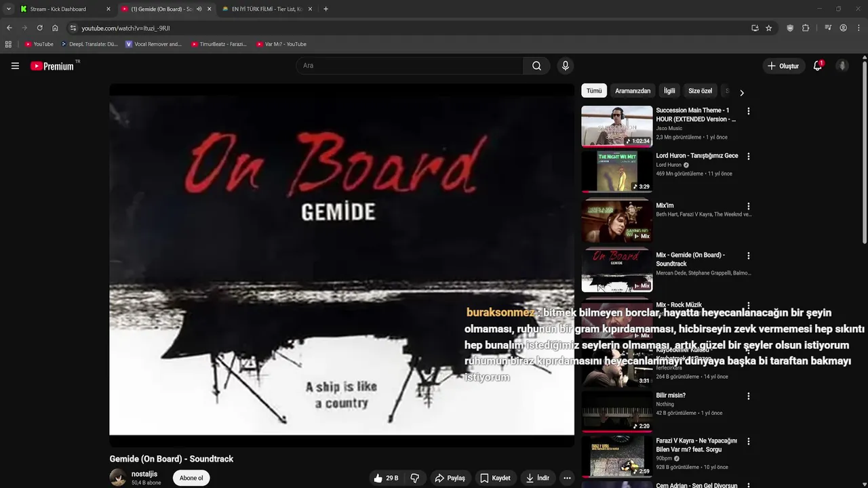868x488 pixels.
Task: Select the İlgili filter chip
Action: click(669, 91)
